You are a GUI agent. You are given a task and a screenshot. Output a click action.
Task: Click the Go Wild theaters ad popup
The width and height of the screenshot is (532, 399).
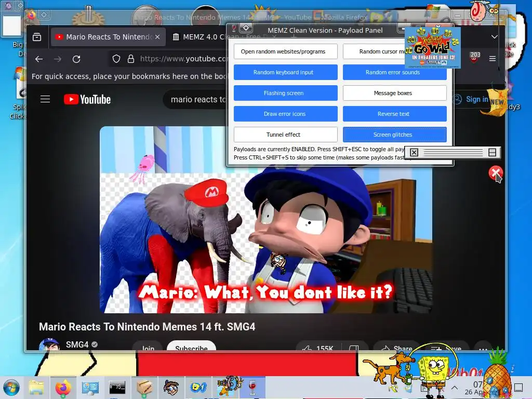pyautogui.click(x=433, y=47)
